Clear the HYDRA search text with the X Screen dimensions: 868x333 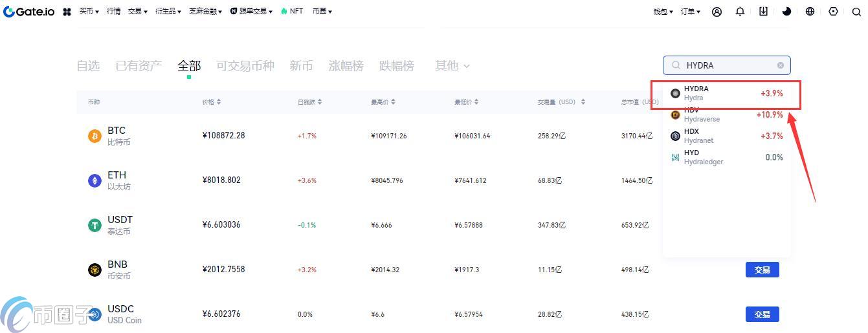pos(781,65)
